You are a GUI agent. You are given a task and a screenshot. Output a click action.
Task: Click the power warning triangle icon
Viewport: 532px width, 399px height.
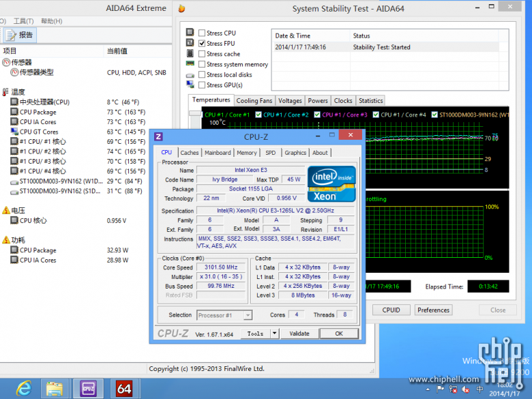click(x=6, y=240)
